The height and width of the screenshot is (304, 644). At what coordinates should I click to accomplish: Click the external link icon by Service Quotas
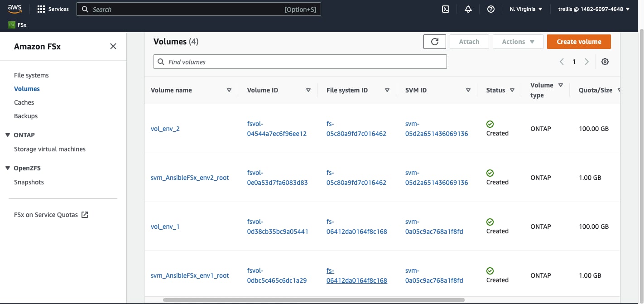[85, 215]
